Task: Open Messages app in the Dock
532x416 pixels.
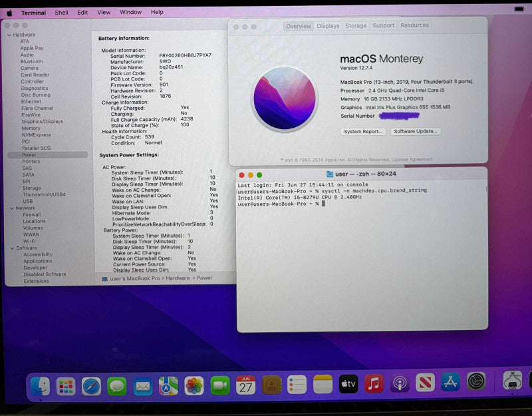Action: click(x=117, y=386)
